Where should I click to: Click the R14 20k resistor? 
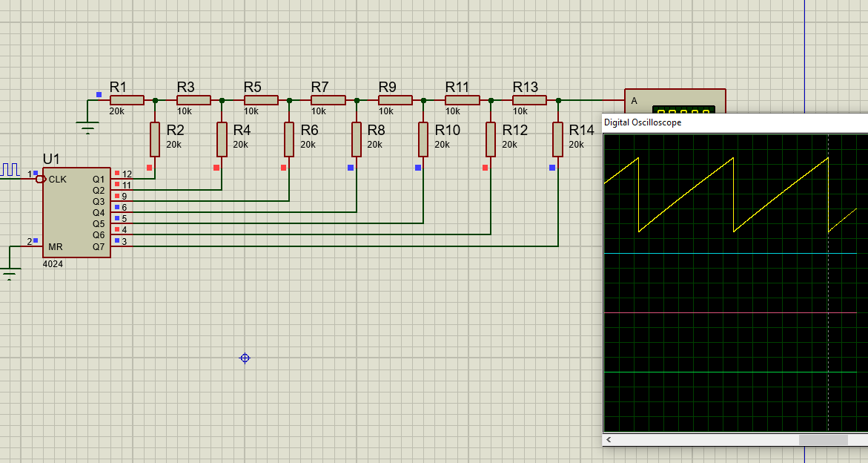[558, 139]
